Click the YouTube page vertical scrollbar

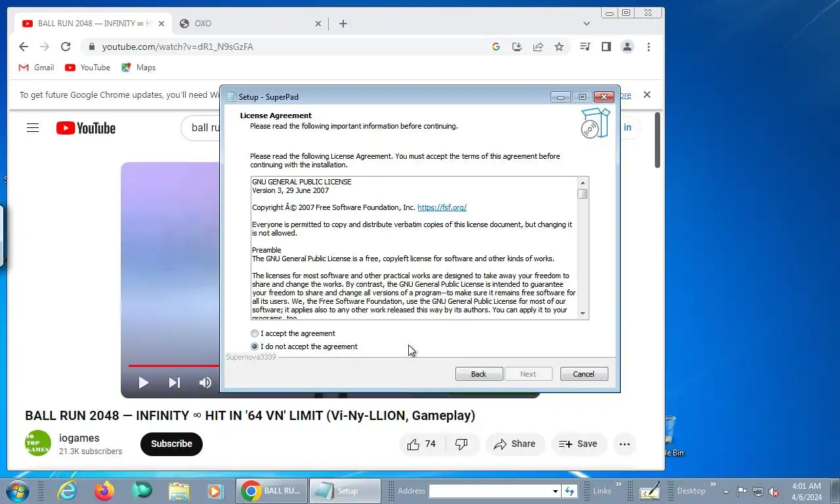click(658, 139)
